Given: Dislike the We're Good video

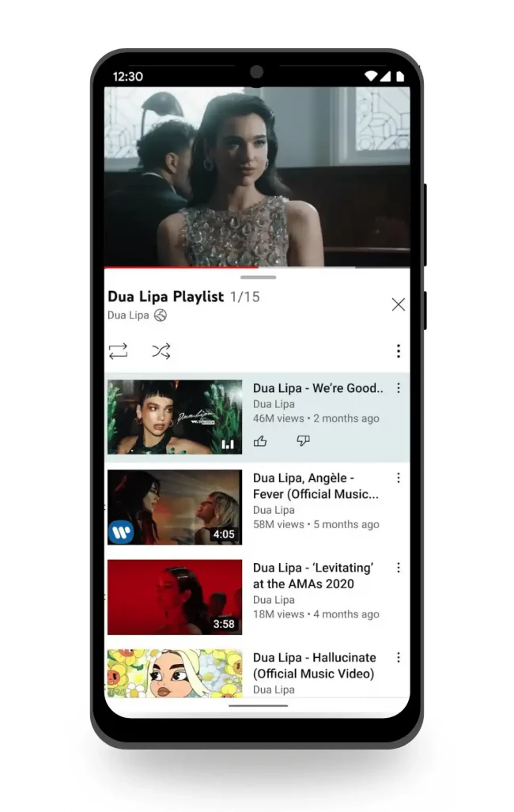Looking at the screenshot, I should pyautogui.click(x=303, y=441).
